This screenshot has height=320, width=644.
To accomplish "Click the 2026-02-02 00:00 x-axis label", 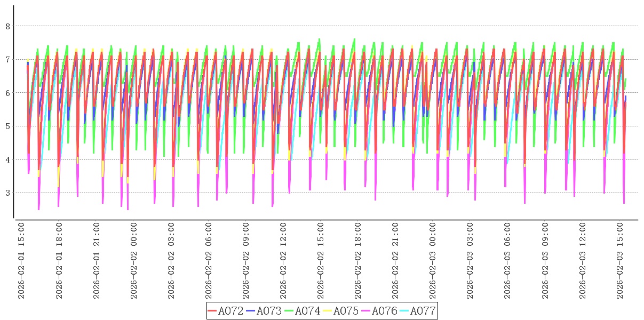I will pyautogui.click(x=134, y=261).
